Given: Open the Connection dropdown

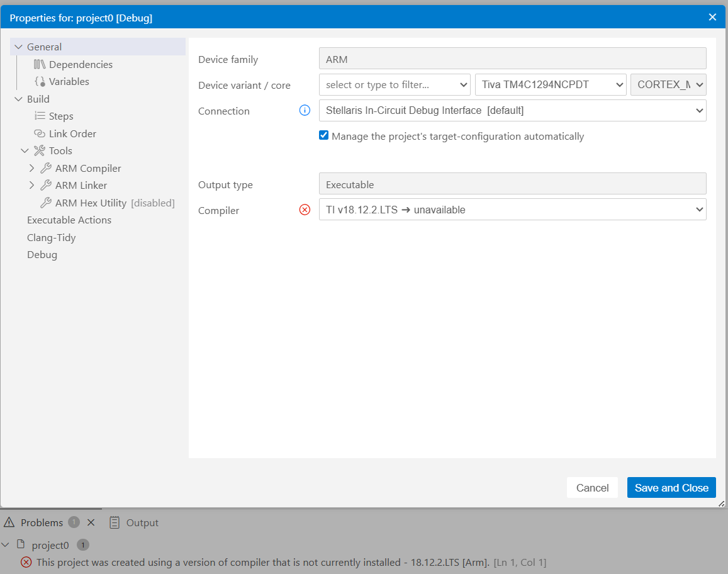Looking at the screenshot, I should click(x=512, y=111).
